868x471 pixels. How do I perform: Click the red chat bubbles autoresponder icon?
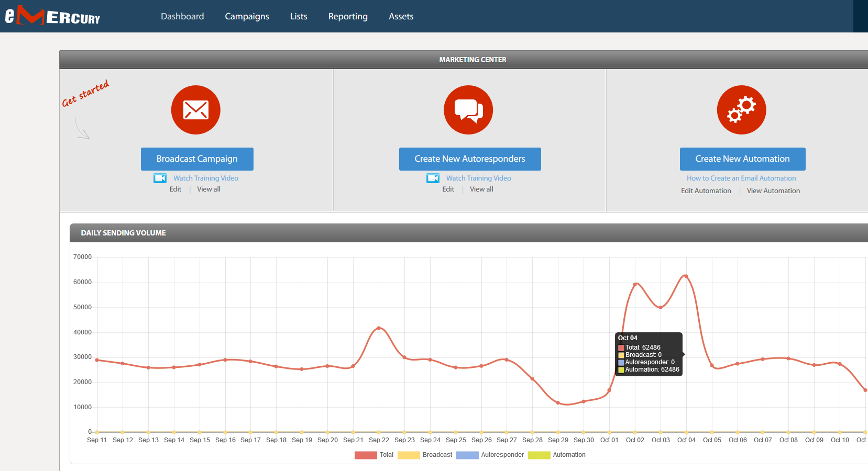[x=468, y=110]
